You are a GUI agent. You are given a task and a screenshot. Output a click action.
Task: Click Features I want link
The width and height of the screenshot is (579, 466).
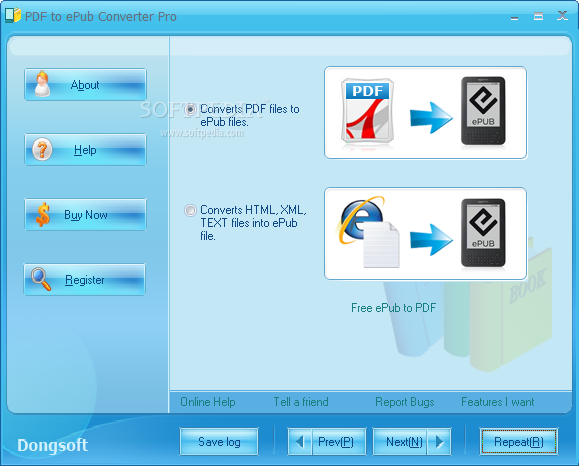pyautogui.click(x=497, y=402)
